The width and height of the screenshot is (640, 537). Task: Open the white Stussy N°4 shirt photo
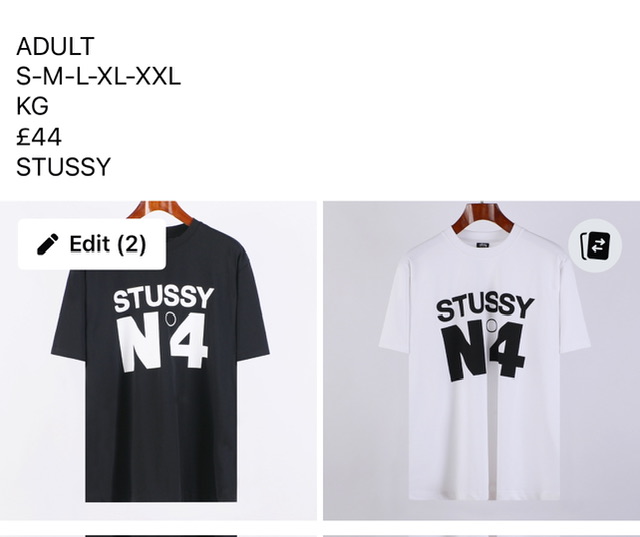(482, 361)
